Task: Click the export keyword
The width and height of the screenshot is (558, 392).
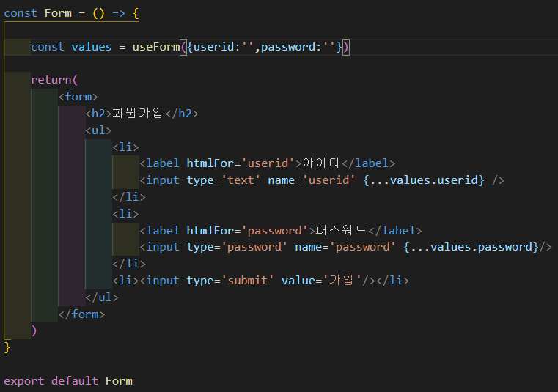Action: 24,381
